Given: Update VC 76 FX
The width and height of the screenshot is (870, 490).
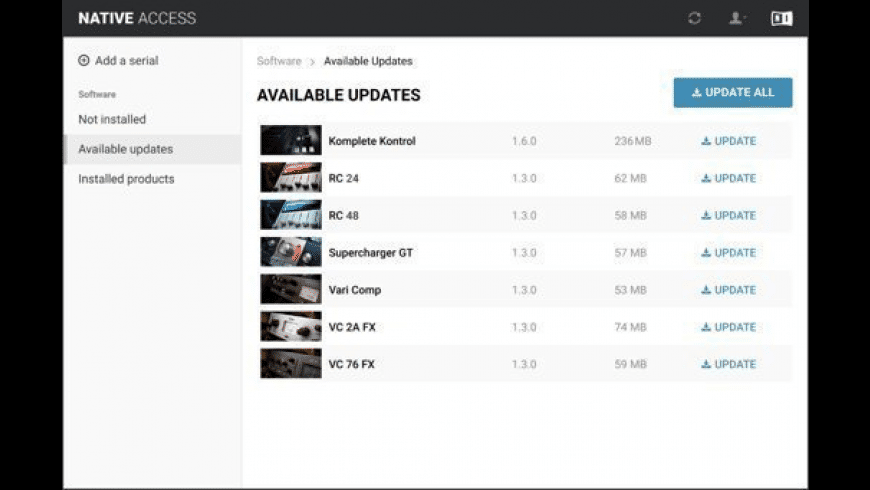Looking at the screenshot, I should 729,364.
